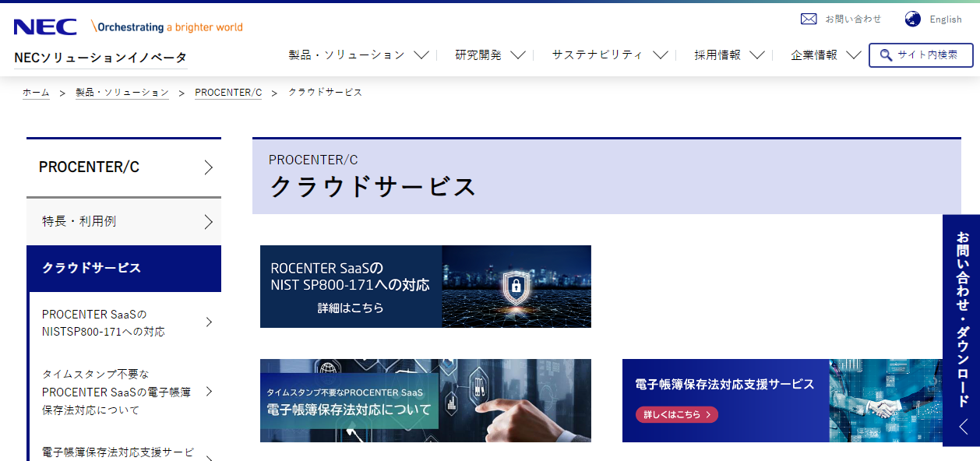Click the magnifier icon in site search
Image resolution: width=980 pixels, height=461 pixels.
click(x=886, y=55)
